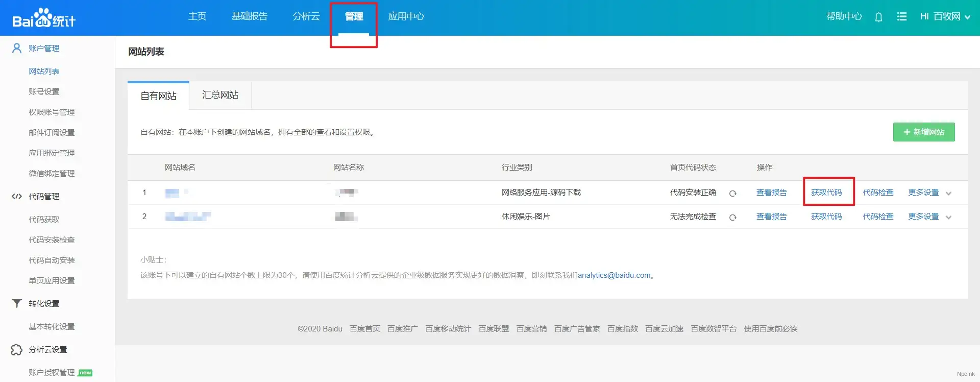Click the 分析云设置 puzzle icon
Screen dimensions: 980x382
pyautogui.click(x=17, y=349)
